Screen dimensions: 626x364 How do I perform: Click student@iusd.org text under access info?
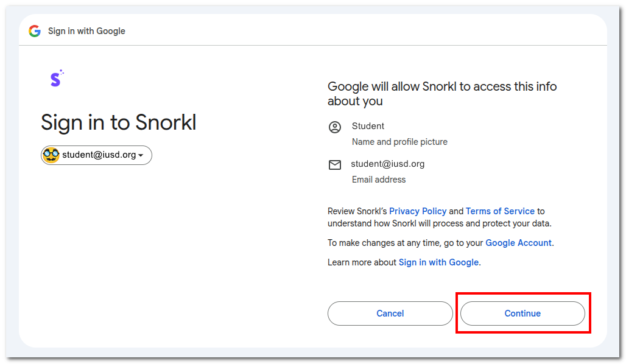[x=387, y=164]
